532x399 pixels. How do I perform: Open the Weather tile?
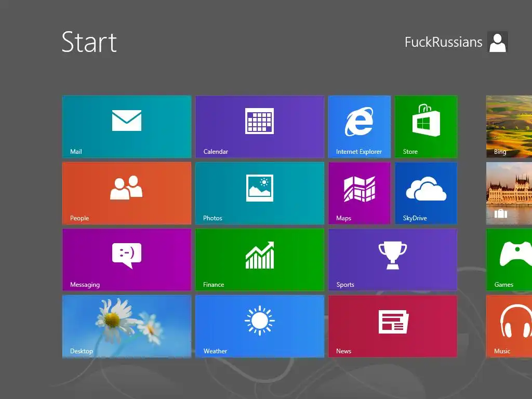[260, 326]
